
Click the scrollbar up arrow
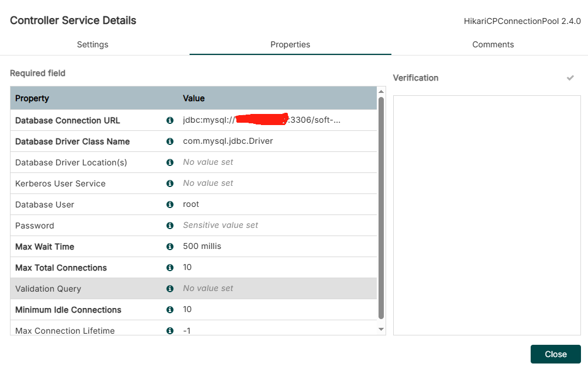[381, 91]
